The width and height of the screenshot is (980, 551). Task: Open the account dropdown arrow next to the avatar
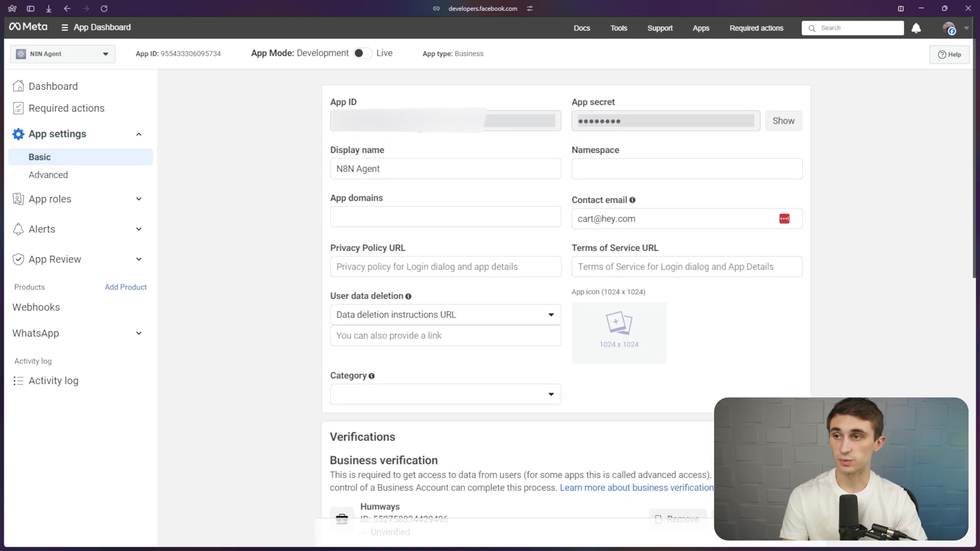pyautogui.click(x=966, y=28)
